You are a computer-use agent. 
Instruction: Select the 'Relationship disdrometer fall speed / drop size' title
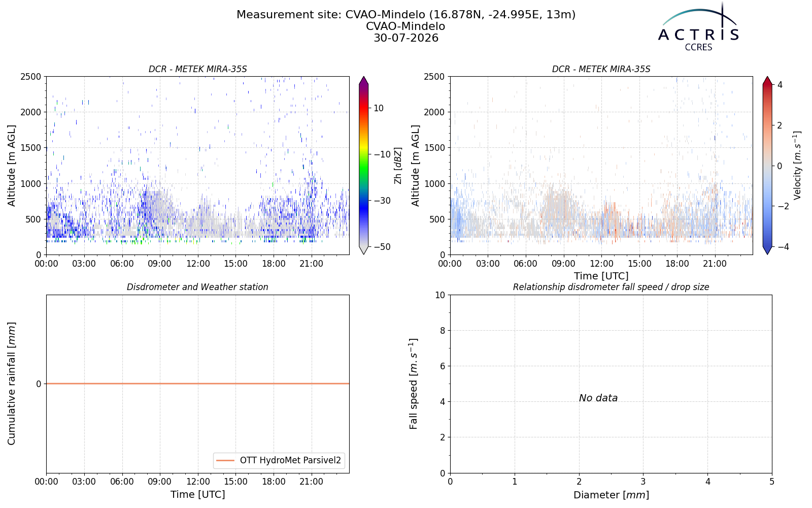[611, 287]
